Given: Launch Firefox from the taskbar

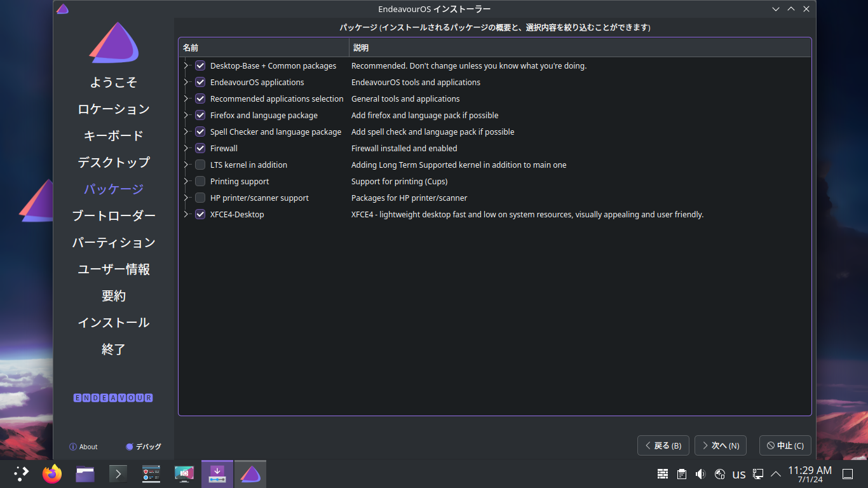Looking at the screenshot, I should point(52,473).
